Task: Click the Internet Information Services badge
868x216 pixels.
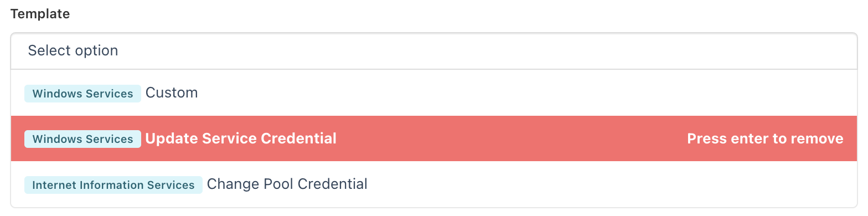Action: 113,184
